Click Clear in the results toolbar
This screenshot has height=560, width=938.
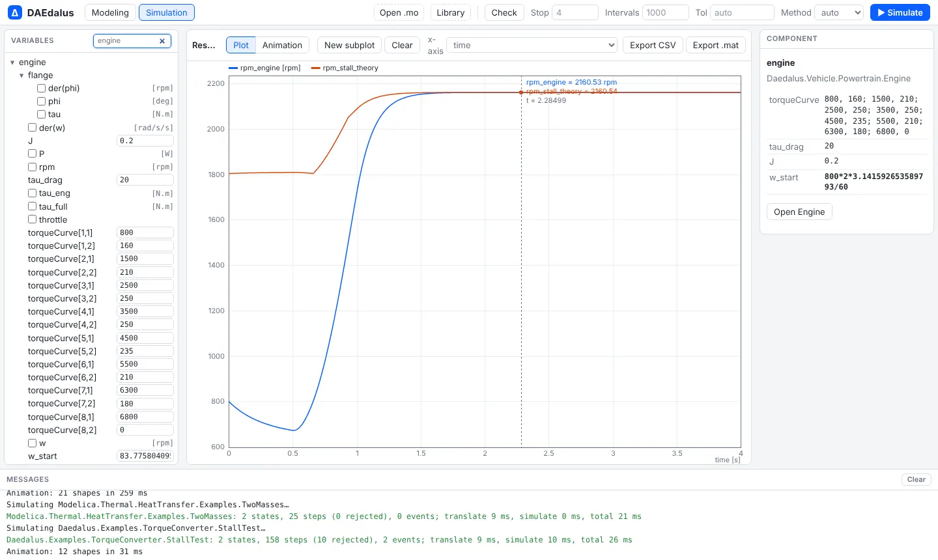pyautogui.click(x=402, y=45)
